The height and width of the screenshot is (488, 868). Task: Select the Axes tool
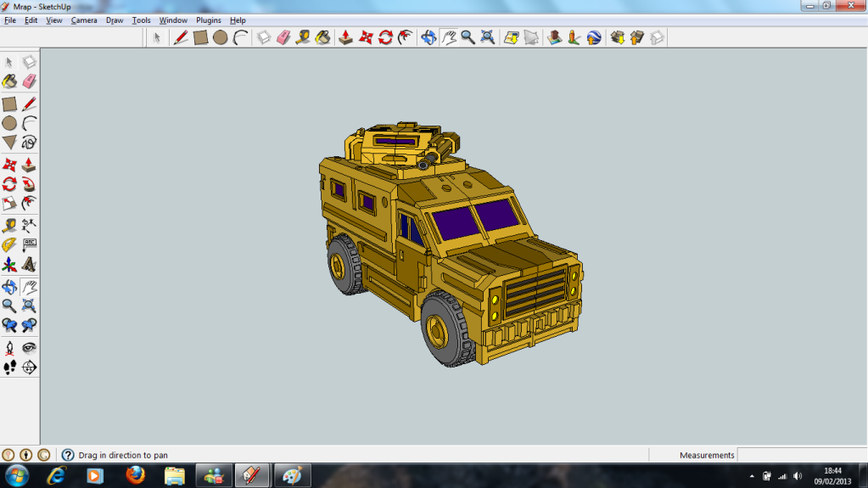point(9,264)
